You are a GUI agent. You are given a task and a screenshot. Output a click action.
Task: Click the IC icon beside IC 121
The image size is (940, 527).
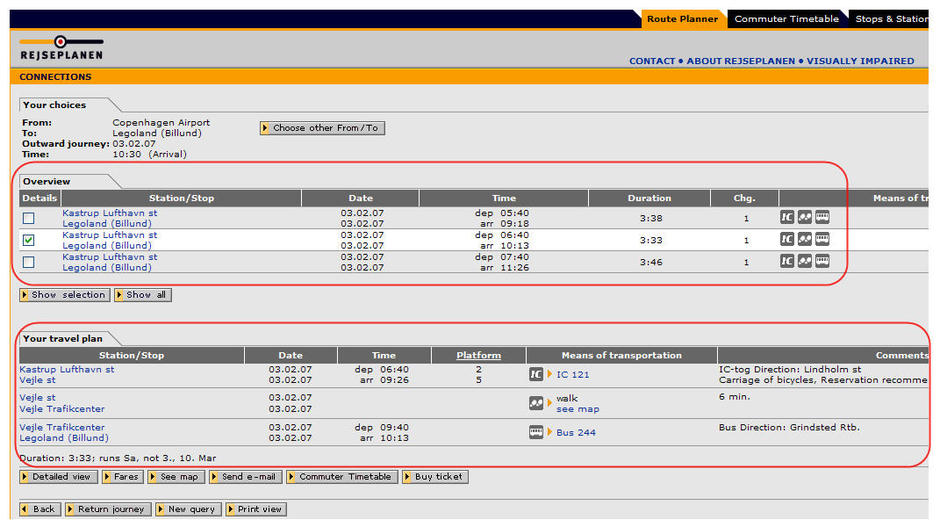tap(536, 374)
